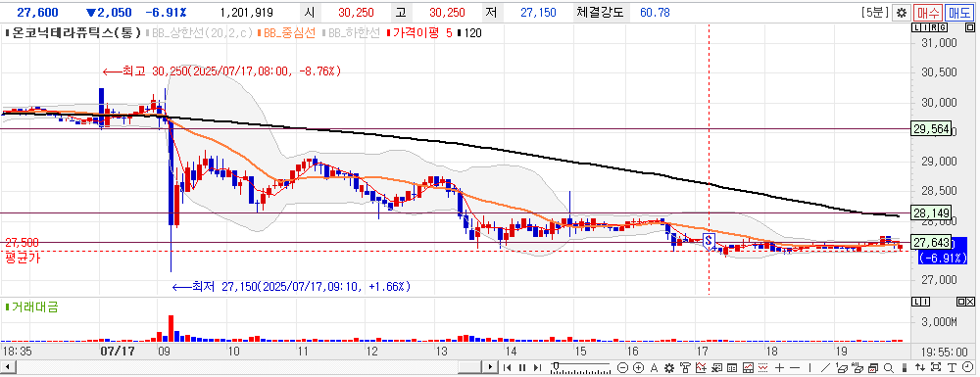Click BB_중심선 legend label
This screenshot has height=377, width=980.
pos(288,33)
